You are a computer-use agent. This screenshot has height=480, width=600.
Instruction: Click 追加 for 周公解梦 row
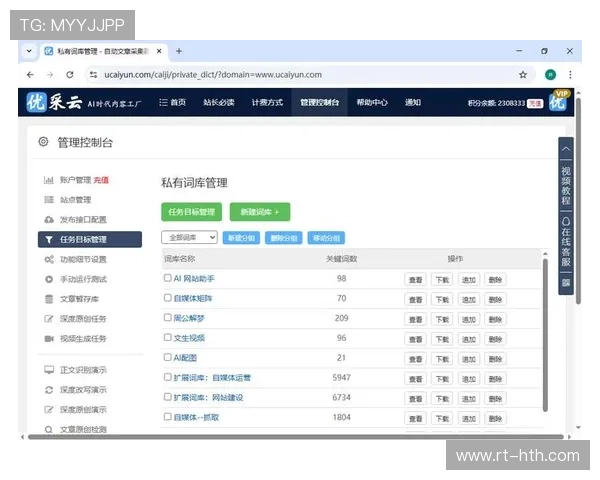tap(469, 320)
